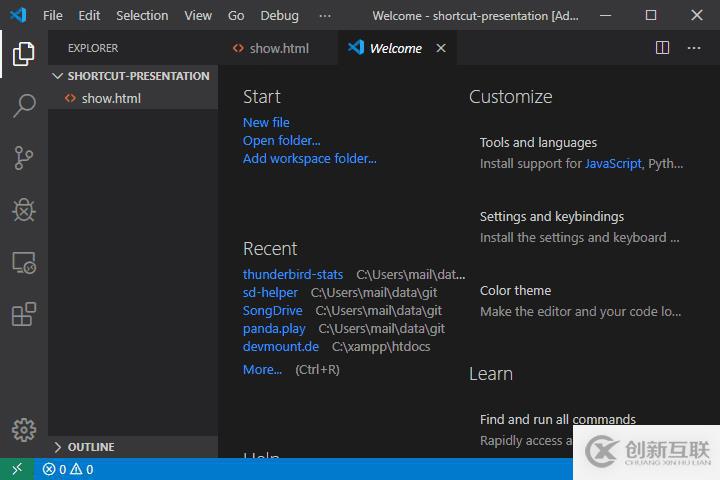The height and width of the screenshot is (480, 720).
Task: Click the errors count icon in status bar
Action: coord(49,469)
